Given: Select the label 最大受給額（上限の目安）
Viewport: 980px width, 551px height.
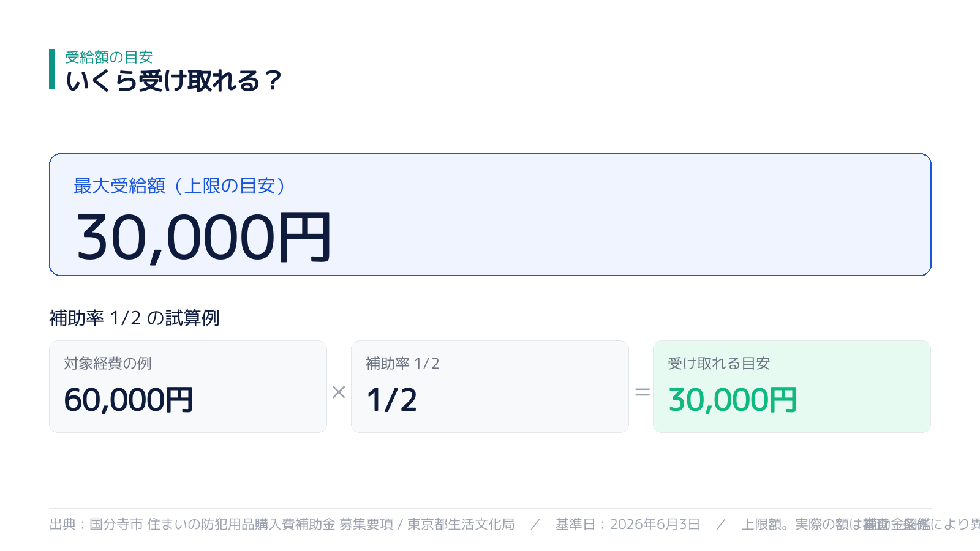Looking at the screenshot, I should [x=180, y=186].
